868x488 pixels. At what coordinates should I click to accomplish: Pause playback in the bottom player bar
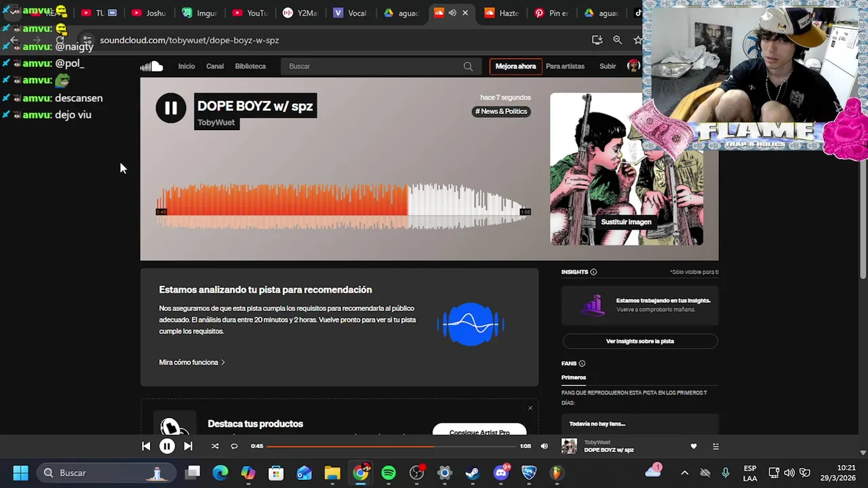click(x=167, y=446)
